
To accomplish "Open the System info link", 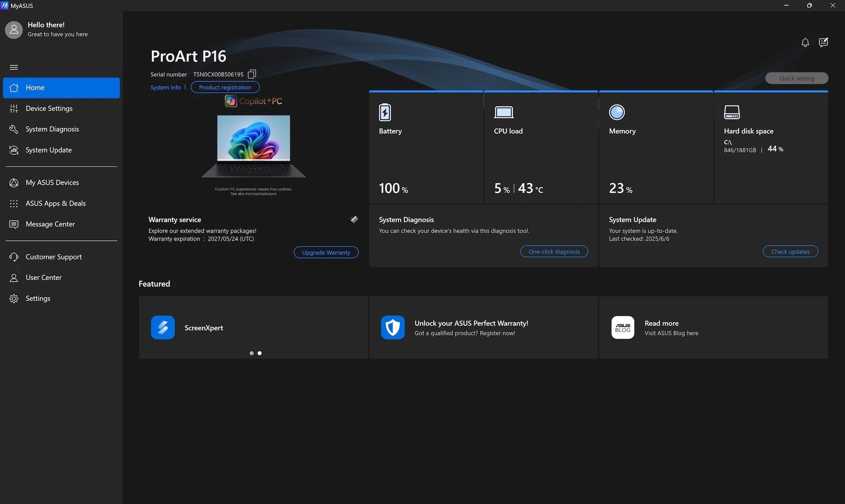I will click(x=165, y=88).
